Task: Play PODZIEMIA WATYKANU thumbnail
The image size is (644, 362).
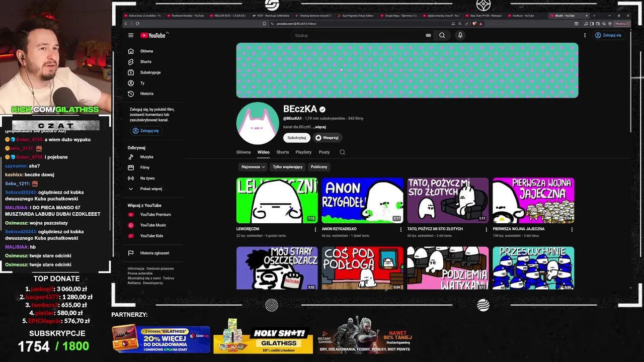Action: click(x=448, y=268)
